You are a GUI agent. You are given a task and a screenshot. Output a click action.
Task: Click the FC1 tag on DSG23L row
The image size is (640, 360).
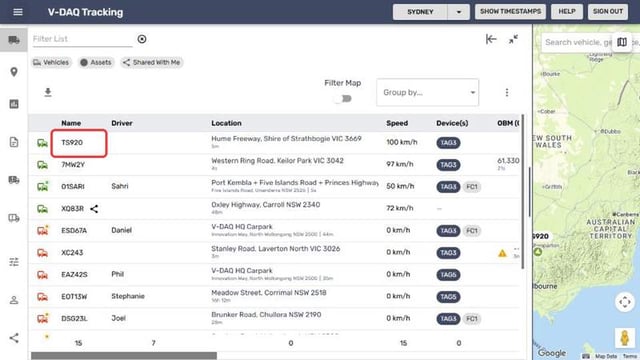[472, 319]
